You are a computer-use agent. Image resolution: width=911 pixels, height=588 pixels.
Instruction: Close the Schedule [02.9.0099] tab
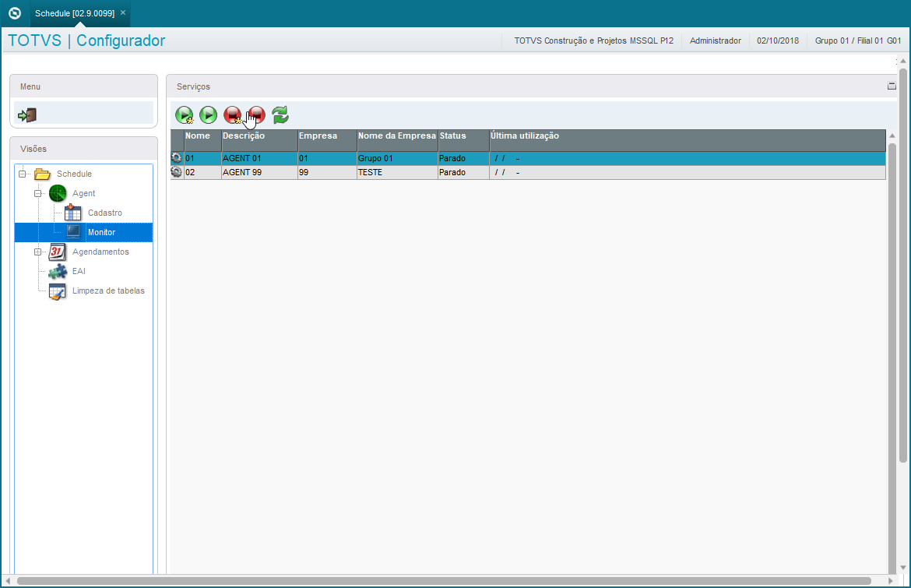pyautogui.click(x=122, y=12)
